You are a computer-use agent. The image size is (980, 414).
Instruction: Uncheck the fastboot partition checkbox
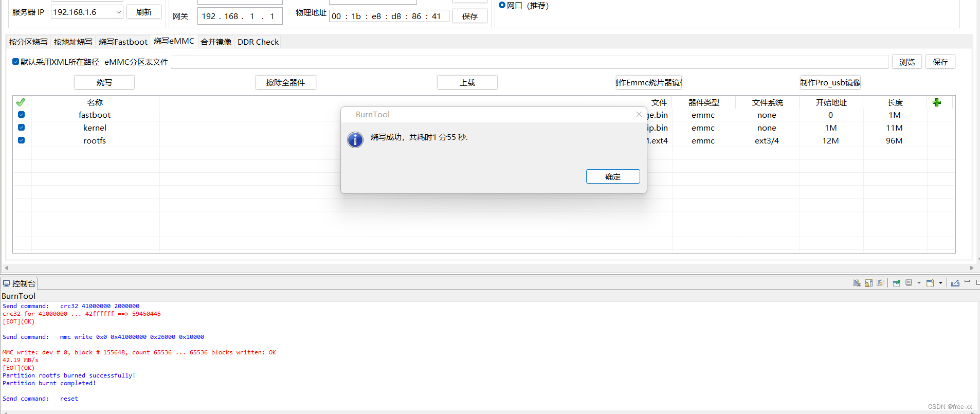pos(21,115)
